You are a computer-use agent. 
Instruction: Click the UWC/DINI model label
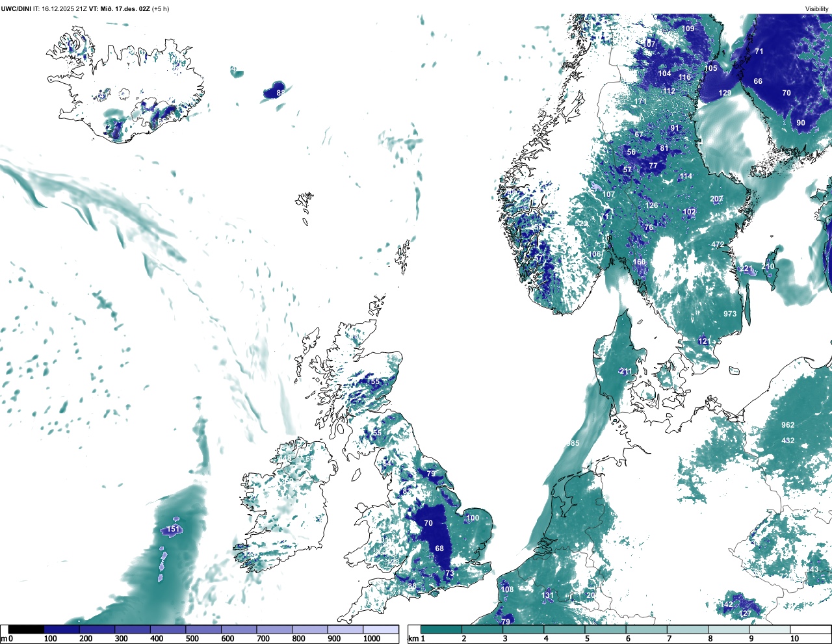16,9
